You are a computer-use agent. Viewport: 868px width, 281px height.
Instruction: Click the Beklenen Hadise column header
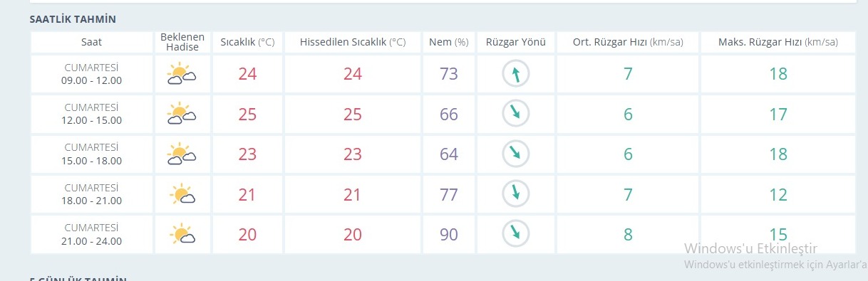pos(183,42)
